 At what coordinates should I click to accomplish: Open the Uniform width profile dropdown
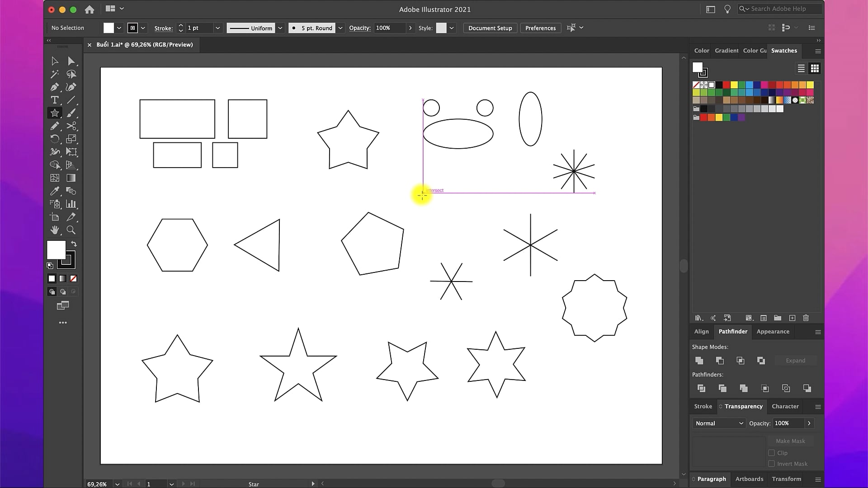pos(280,28)
